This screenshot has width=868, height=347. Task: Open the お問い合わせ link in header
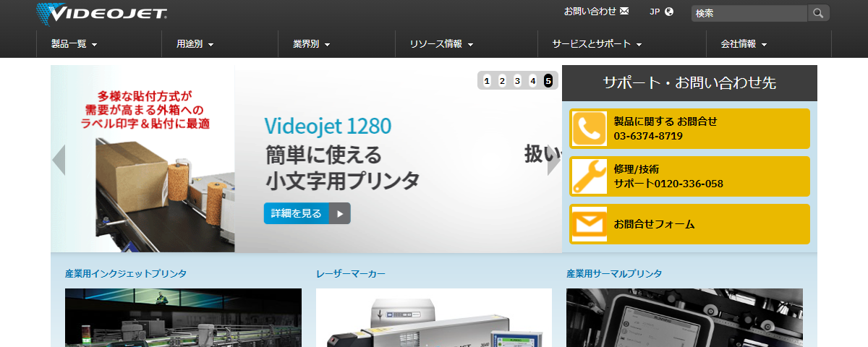[596, 12]
